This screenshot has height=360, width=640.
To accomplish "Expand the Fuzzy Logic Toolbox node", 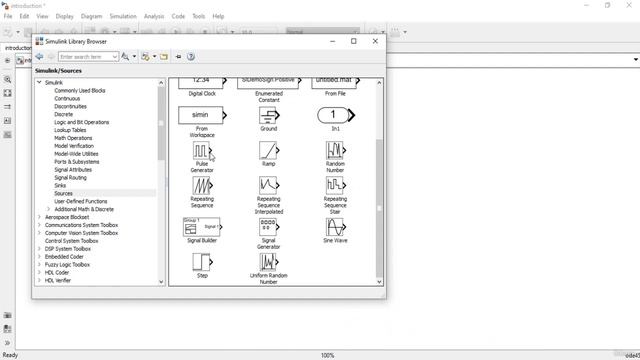I will tap(39, 264).
